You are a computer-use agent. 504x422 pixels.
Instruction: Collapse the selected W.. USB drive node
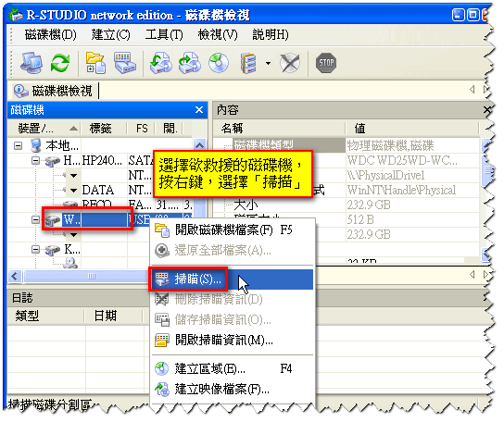pyautogui.click(x=36, y=220)
